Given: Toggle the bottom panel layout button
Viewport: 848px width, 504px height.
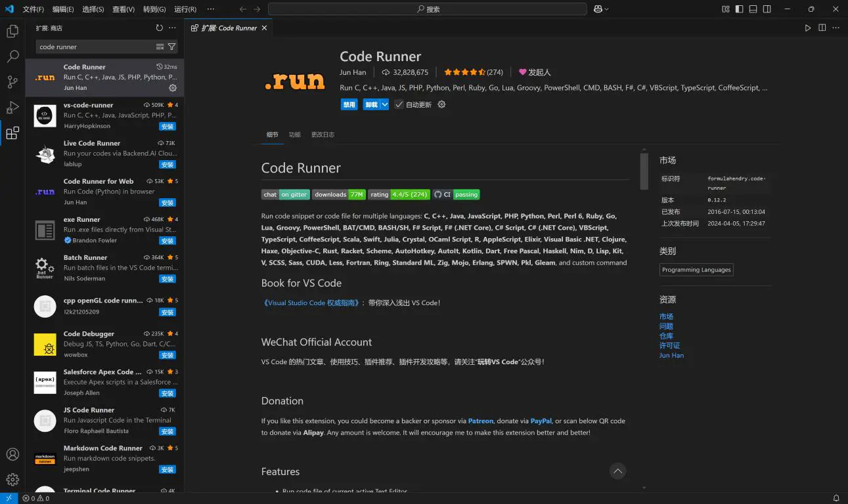Looking at the screenshot, I should coord(753,9).
